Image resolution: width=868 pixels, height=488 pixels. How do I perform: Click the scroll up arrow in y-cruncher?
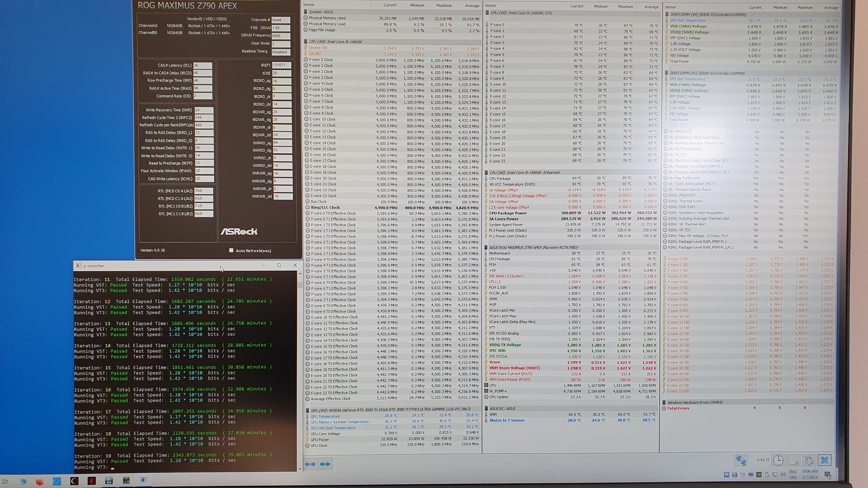(300, 274)
